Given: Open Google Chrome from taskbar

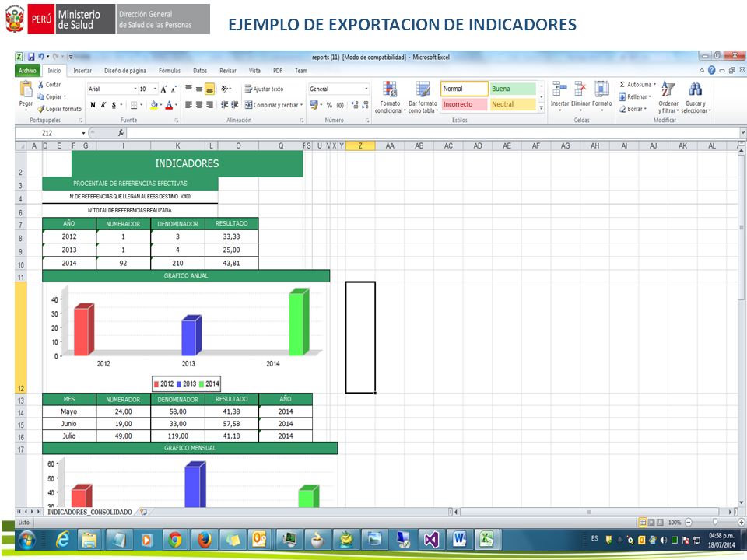Looking at the screenshot, I should click(x=175, y=540).
